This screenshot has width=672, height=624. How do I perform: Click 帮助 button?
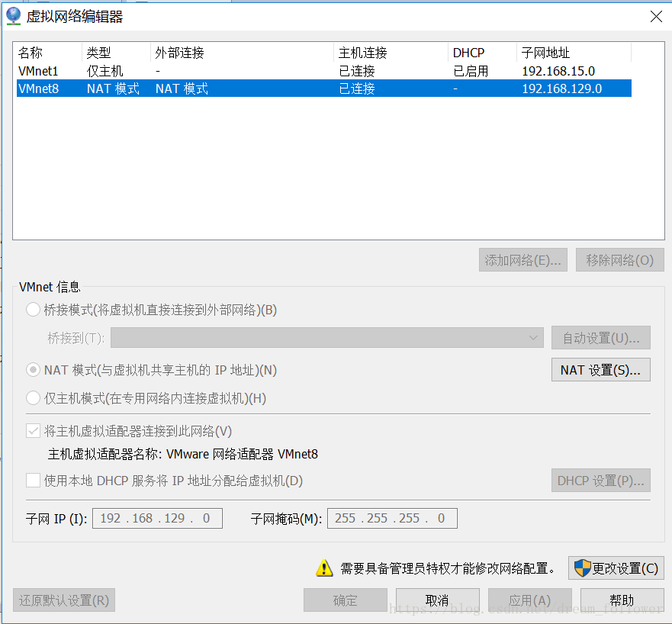(x=622, y=600)
